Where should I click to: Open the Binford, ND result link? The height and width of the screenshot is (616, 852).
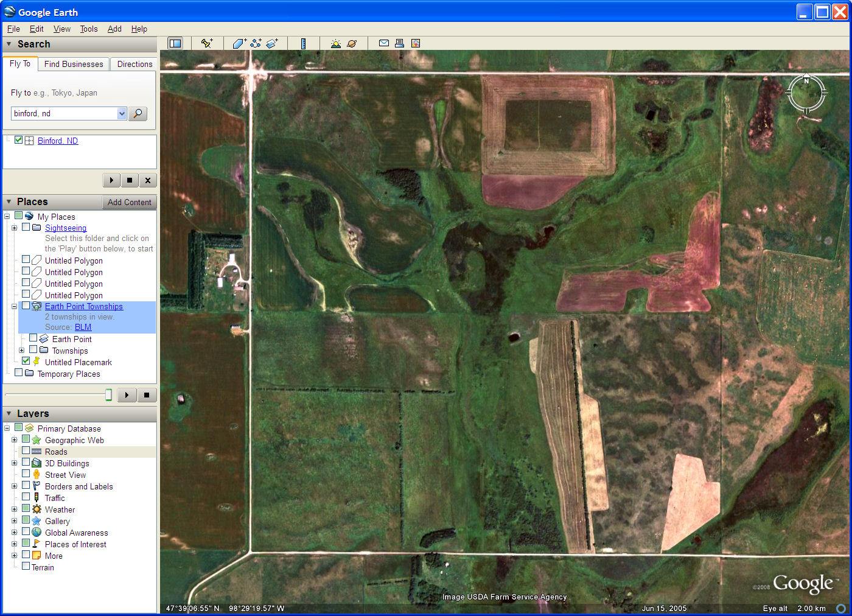58,141
